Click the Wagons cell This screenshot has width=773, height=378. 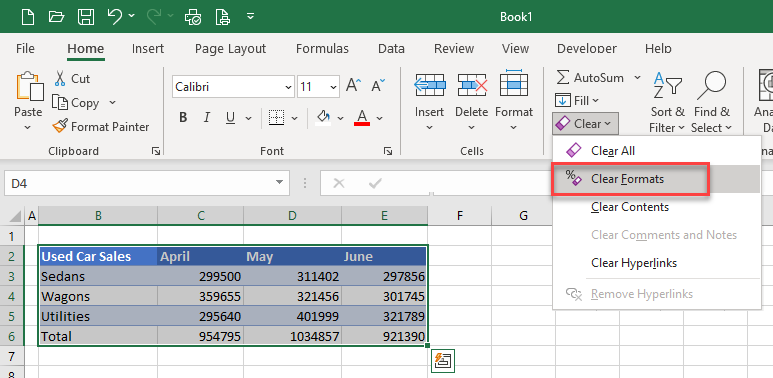(98, 297)
